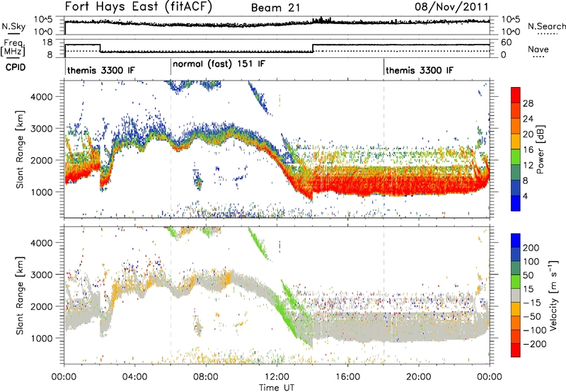
Task: Click the '60' Nave axis tick
Action: [x=506, y=42]
